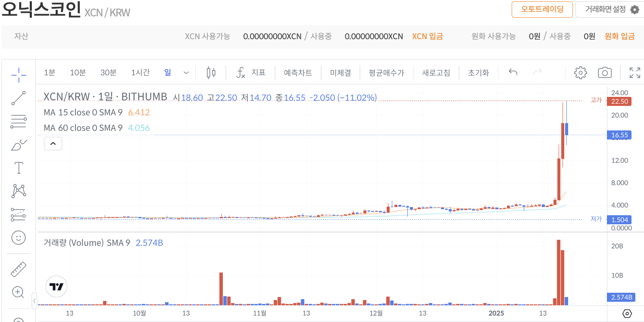Screen dimensions: 644x322
Task: Open the 원화 입금 link
Action: (x=619, y=36)
